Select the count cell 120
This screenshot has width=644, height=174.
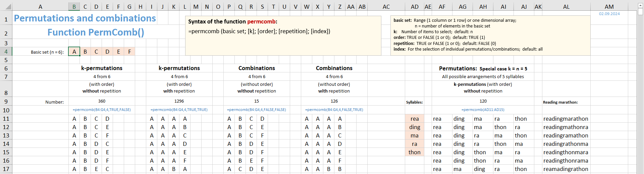(x=483, y=101)
